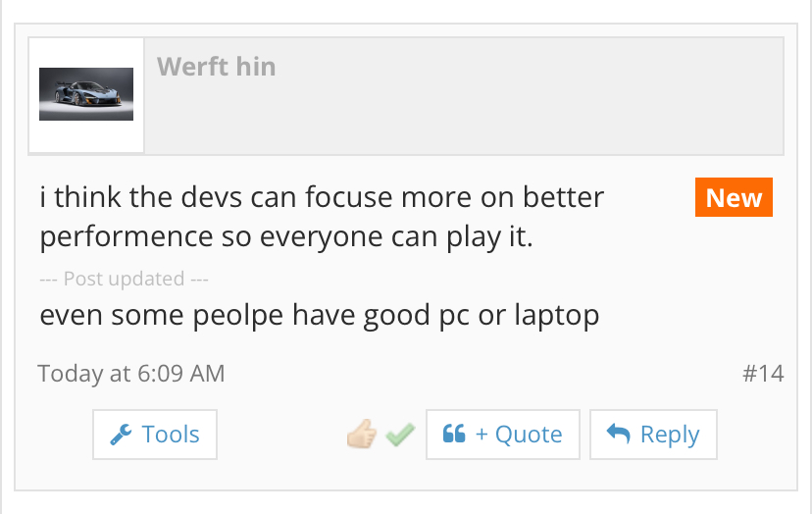Open the sports car avatar thumbnail
Screen dimensions: 812x514
point(86,95)
